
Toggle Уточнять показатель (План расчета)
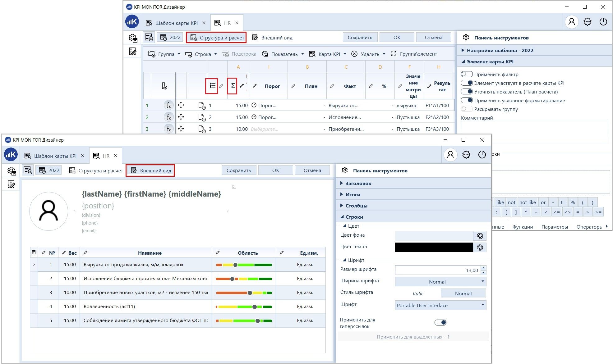coord(467,92)
